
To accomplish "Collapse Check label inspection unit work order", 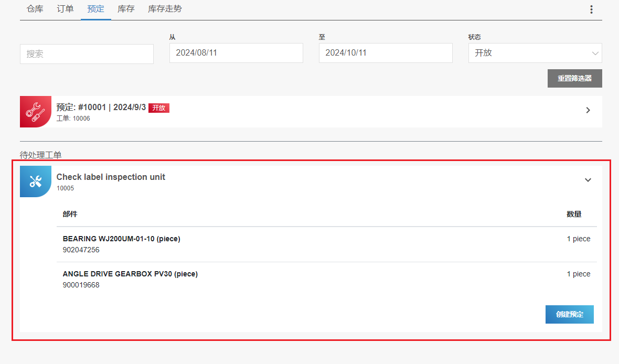I will click(x=588, y=180).
